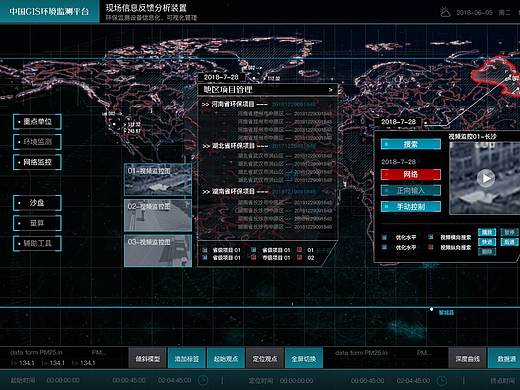Select 沙盘 in the left menu

37,203
